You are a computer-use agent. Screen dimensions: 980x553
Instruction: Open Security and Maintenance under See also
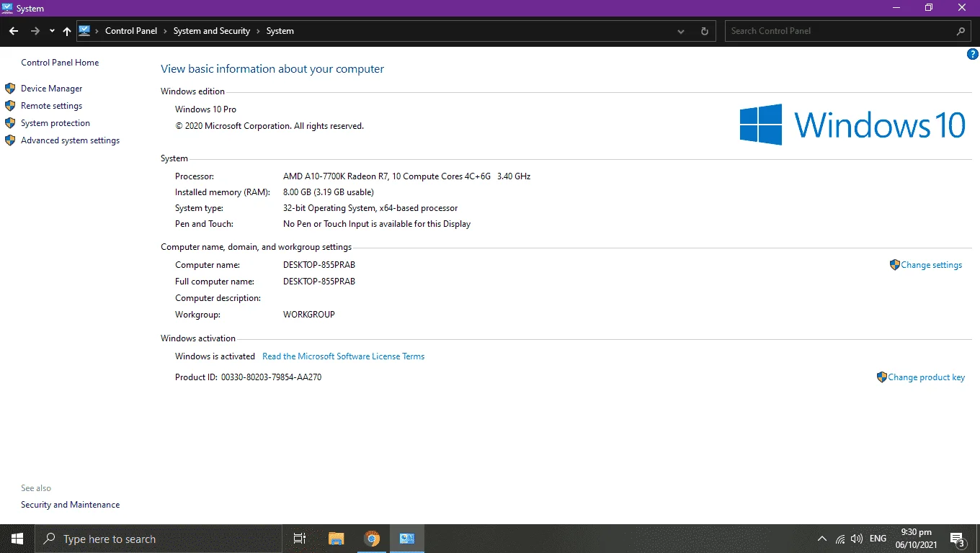pos(71,505)
